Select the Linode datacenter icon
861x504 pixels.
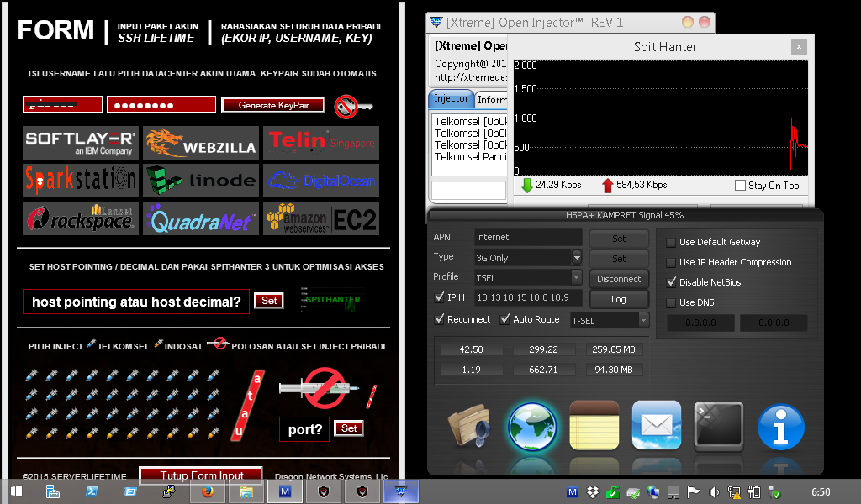click(199, 180)
